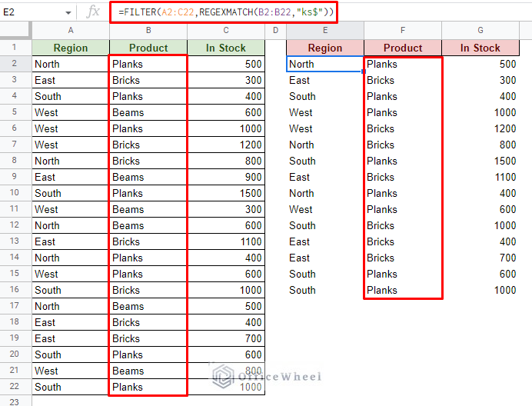Click cell E9 containing East
This screenshot has width=532, height=406.
point(325,177)
